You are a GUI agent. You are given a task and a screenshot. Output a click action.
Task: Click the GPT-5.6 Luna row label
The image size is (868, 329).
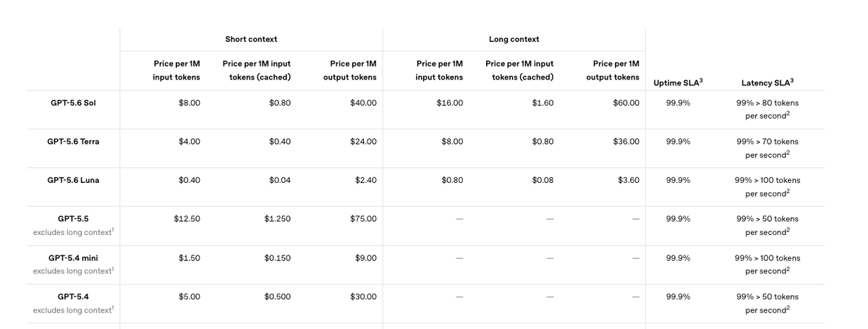73,180
